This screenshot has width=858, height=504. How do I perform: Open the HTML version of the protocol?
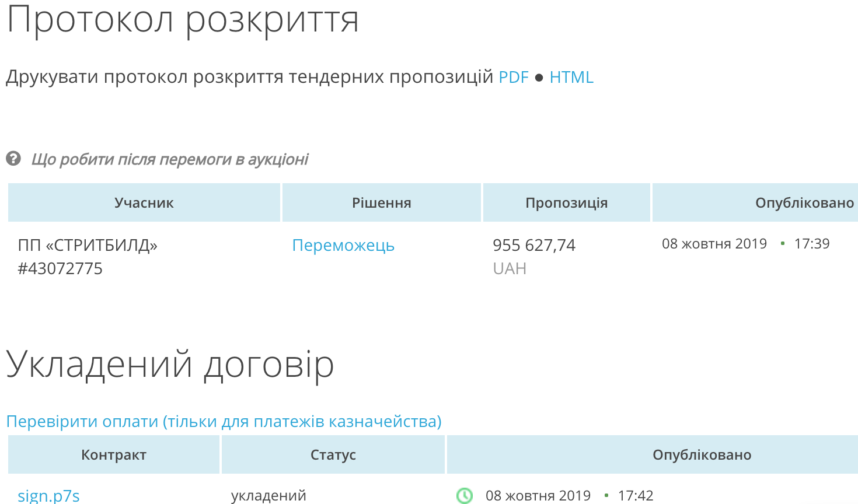click(x=571, y=77)
